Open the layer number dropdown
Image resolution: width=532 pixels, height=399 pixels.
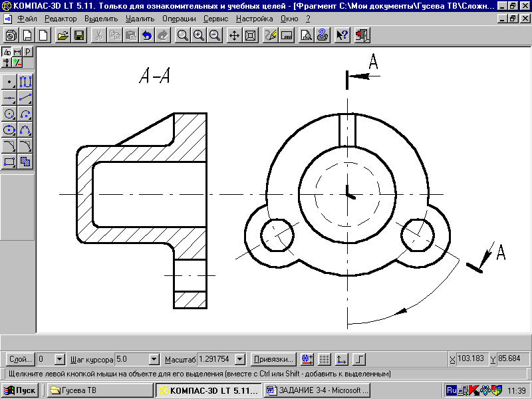click(x=59, y=359)
